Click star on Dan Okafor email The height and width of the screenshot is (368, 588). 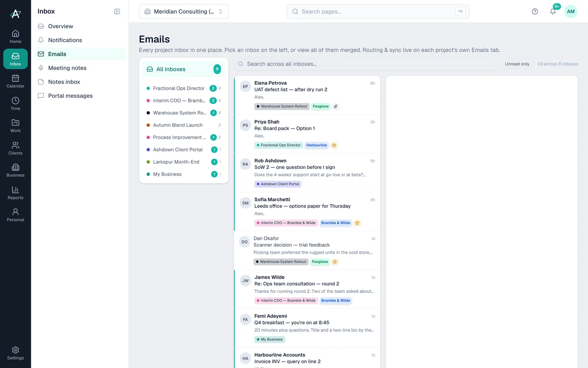(x=335, y=262)
